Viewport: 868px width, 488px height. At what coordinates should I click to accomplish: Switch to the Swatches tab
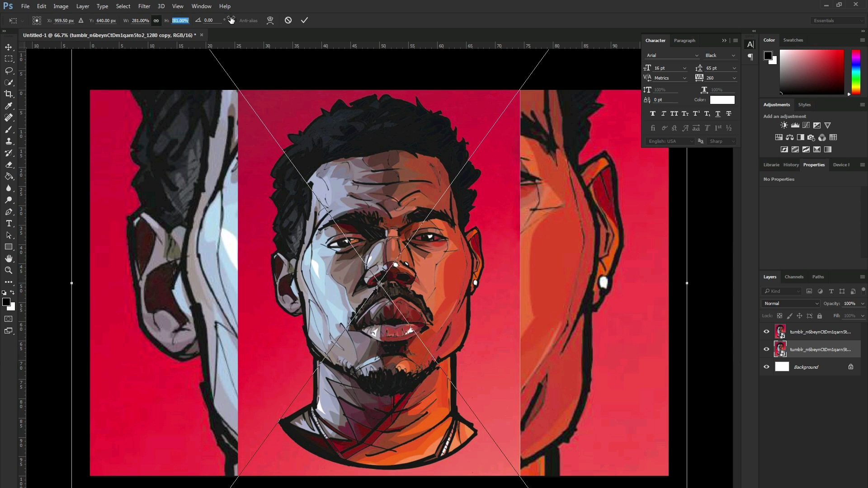pyautogui.click(x=793, y=40)
